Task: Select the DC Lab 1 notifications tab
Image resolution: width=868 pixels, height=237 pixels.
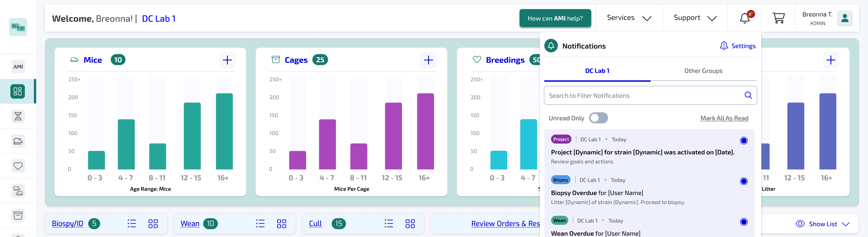Action: click(597, 71)
